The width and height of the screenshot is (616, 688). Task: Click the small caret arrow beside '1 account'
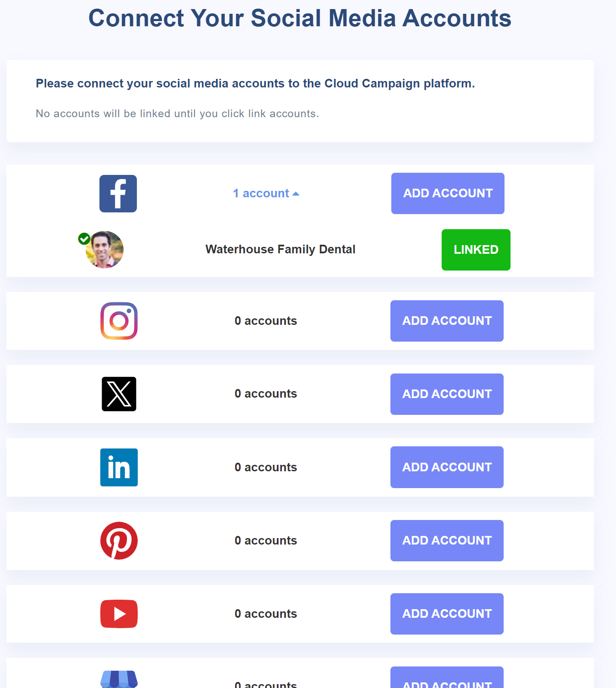pos(296,194)
